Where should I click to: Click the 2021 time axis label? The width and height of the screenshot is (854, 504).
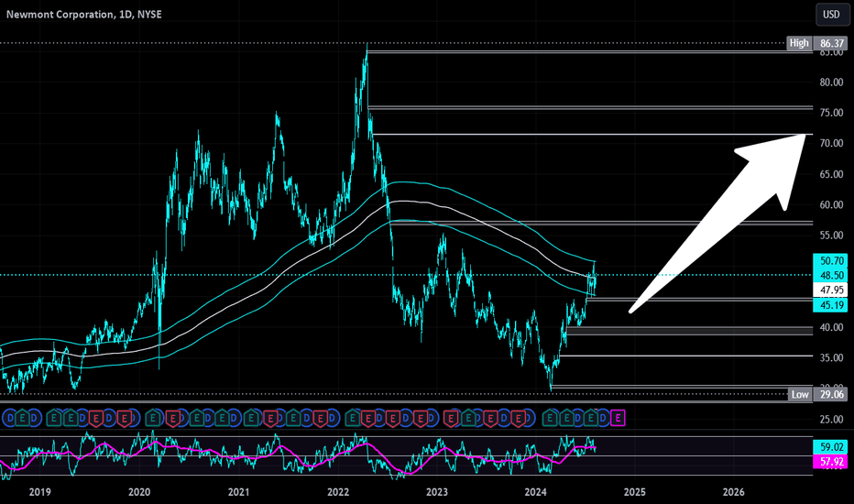tap(238, 493)
